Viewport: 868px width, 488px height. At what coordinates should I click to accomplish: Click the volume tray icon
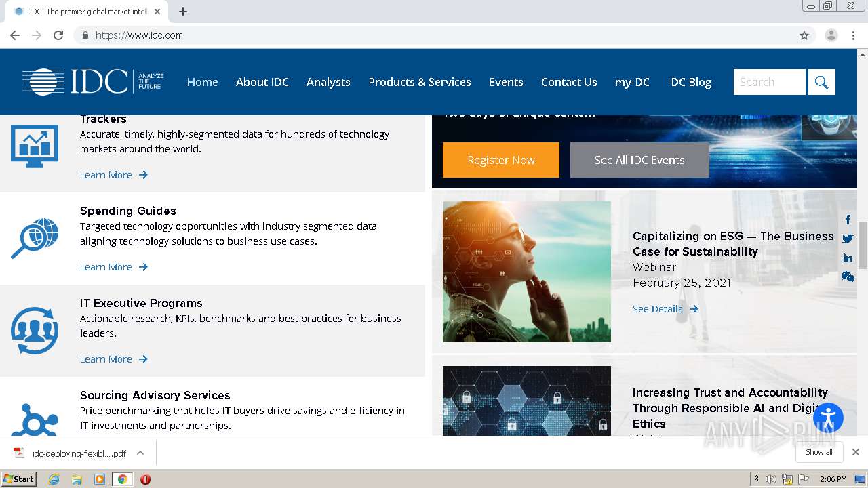click(x=771, y=479)
